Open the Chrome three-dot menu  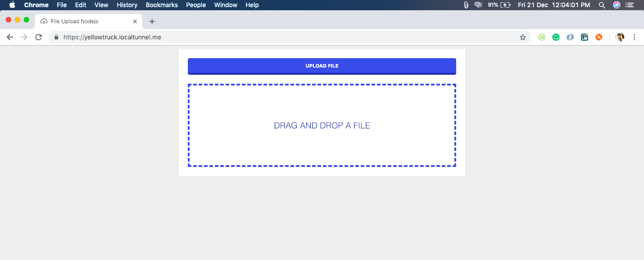tap(634, 38)
